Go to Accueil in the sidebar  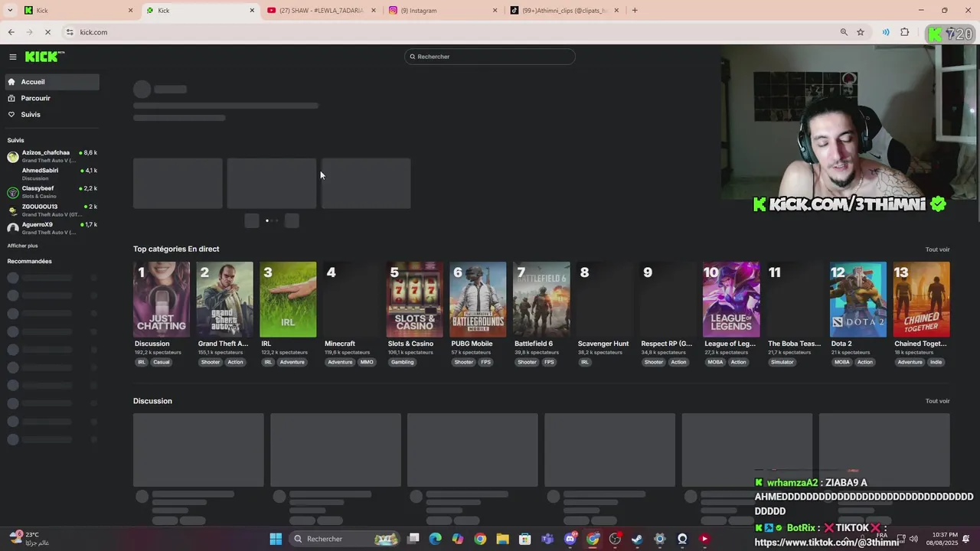[x=51, y=82]
